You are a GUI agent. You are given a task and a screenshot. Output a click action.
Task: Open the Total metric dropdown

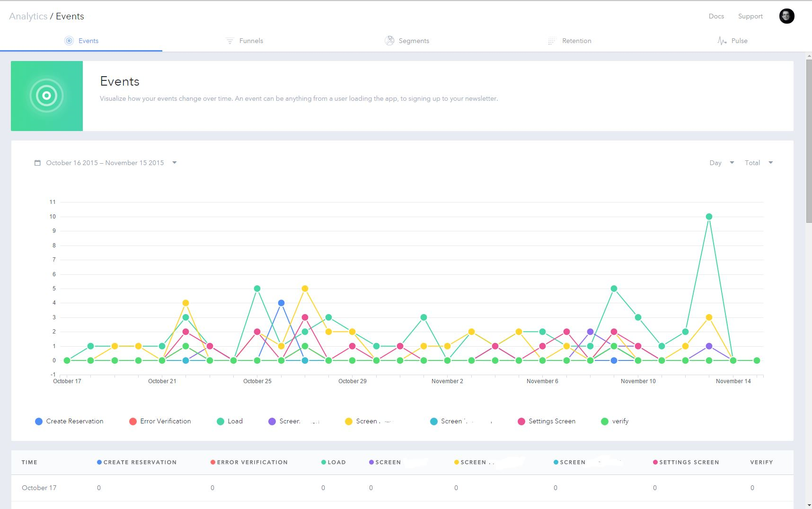(759, 163)
